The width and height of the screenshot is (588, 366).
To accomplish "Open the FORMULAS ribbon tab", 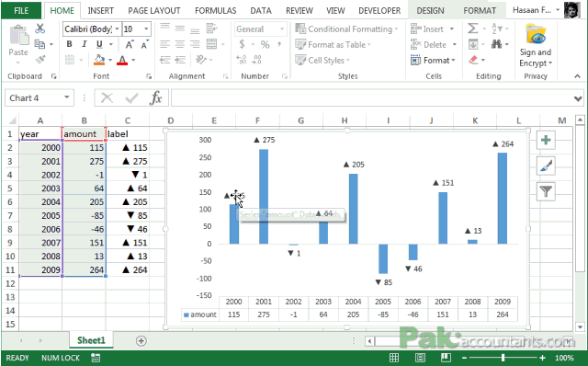I will (x=215, y=10).
